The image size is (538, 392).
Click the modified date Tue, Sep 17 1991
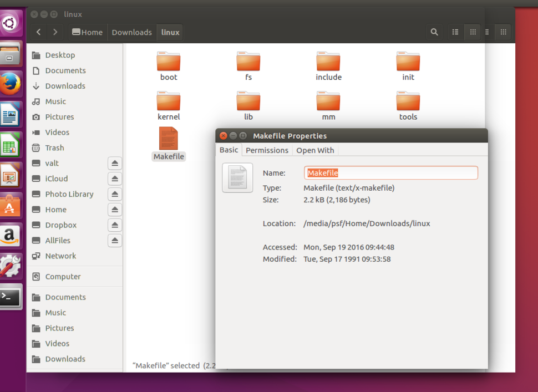(347, 259)
